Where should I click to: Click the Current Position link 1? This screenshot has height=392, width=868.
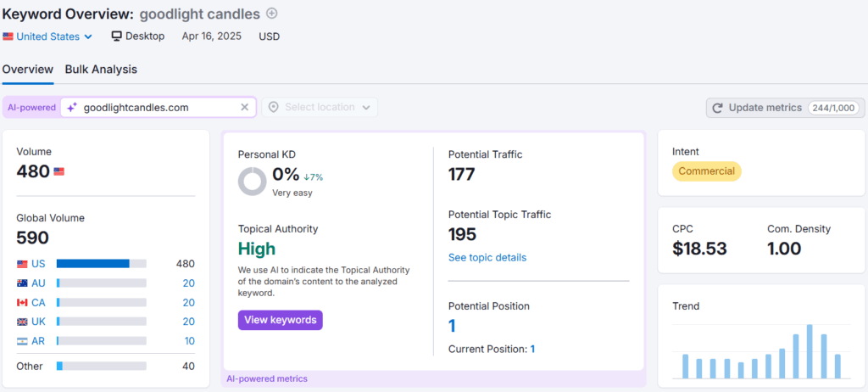532,350
